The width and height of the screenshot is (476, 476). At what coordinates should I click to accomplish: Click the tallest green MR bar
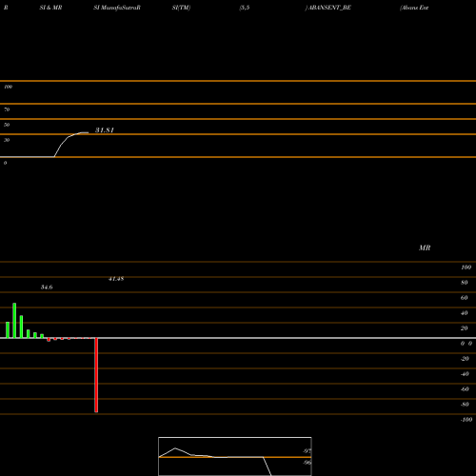[x=14, y=321]
